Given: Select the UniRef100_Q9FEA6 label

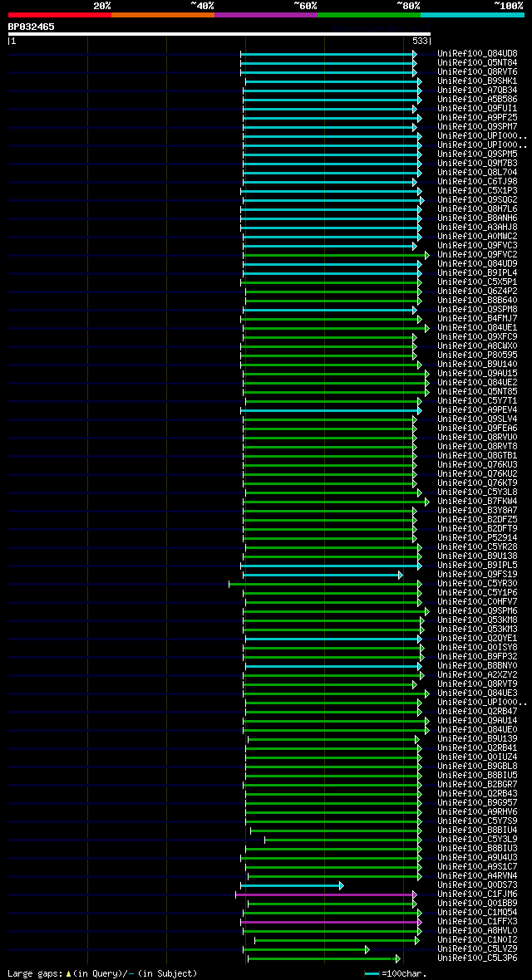Looking at the screenshot, I should (477, 428).
